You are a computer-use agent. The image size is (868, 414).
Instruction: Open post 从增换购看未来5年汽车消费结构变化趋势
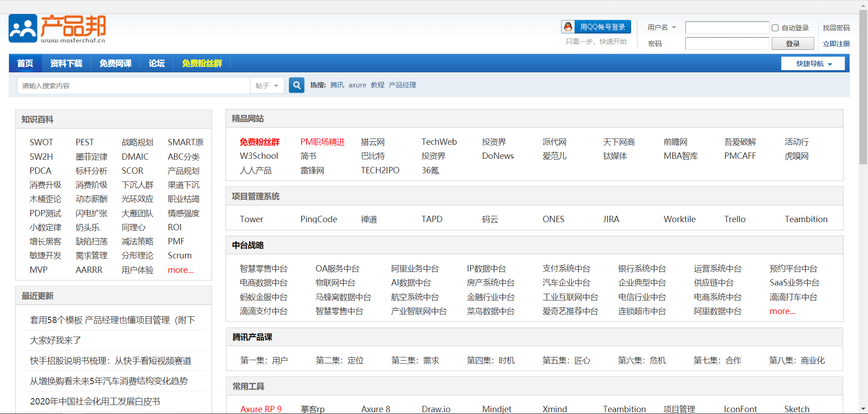(108, 381)
